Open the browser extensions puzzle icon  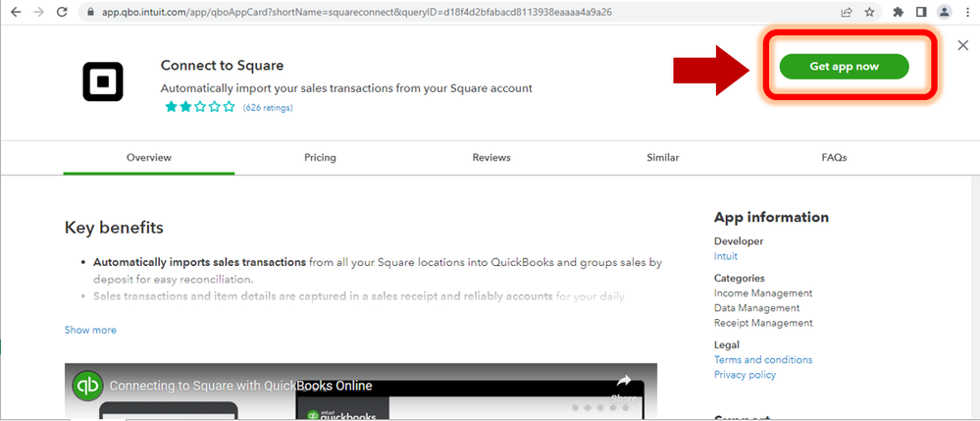[899, 12]
